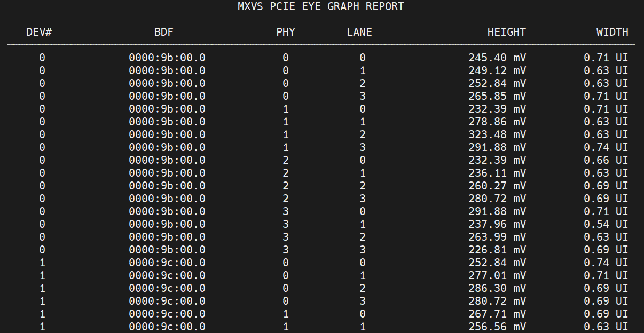
Task: Select the 256.56 mV height in last row
Action: pos(497,327)
